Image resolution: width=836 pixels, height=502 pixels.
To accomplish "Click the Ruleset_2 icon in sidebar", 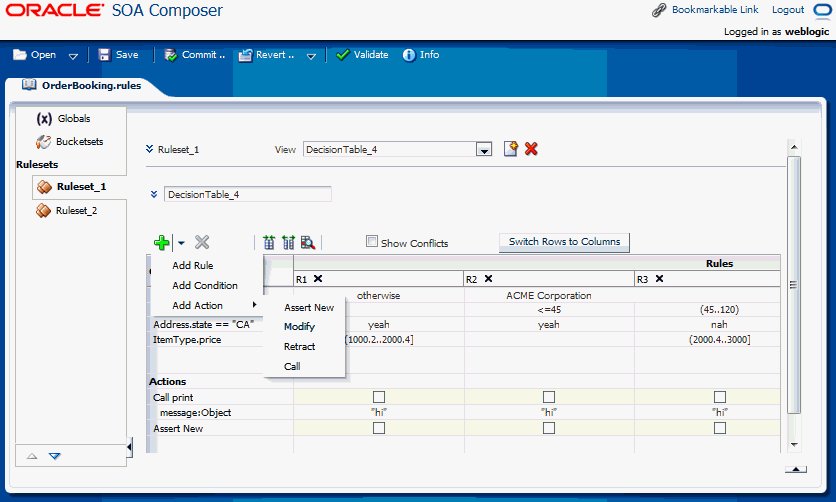I will coord(43,210).
